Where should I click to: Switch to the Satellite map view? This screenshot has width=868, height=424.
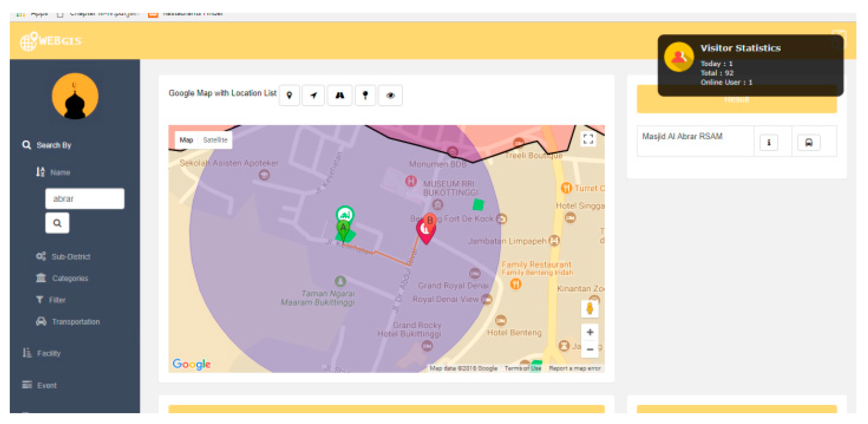[x=215, y=140]
